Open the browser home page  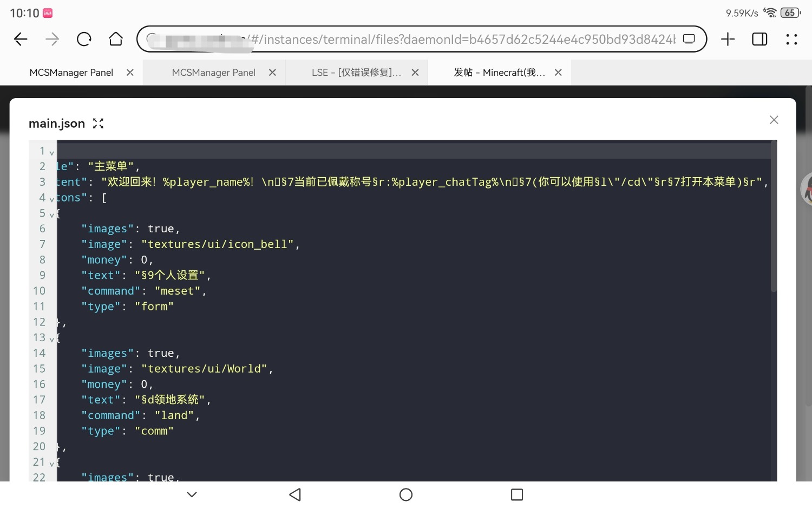[x=116, y=39]
